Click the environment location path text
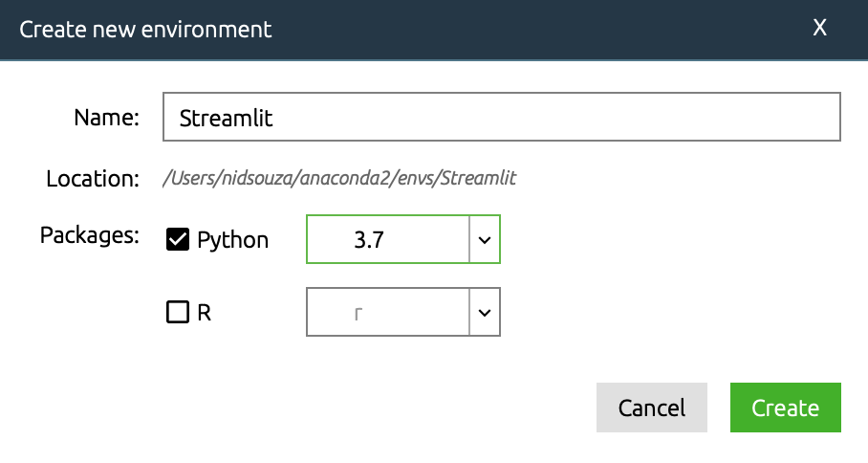This screenshot has height=463, width=868. point(340,178)
